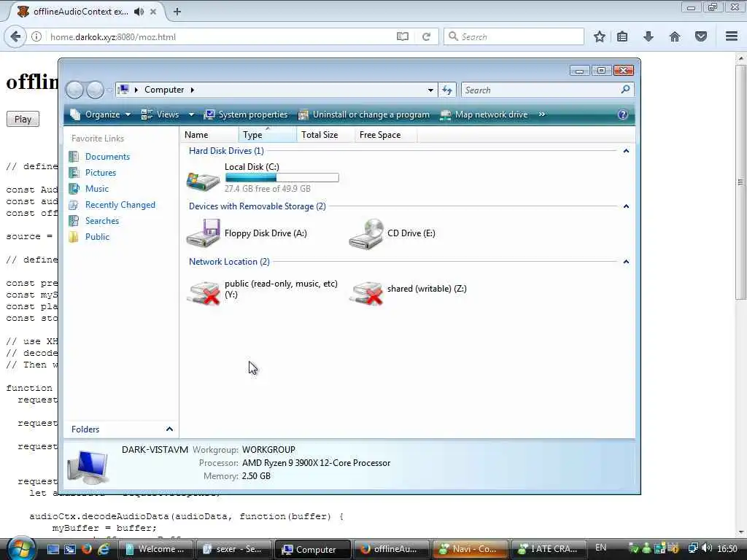Expand root arrow before Computer breadcrumb
Image resolution: width=747 pixels, height=560 pixels.
pos(136,90)
